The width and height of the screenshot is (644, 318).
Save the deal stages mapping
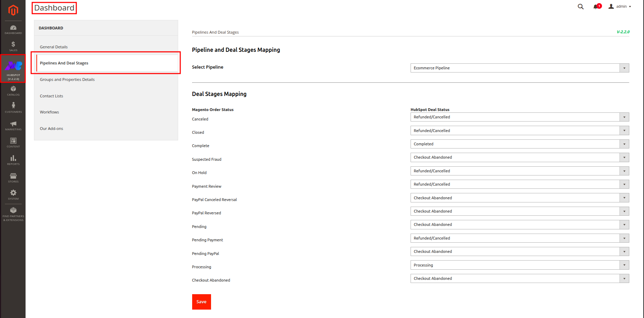pos(201,302)
